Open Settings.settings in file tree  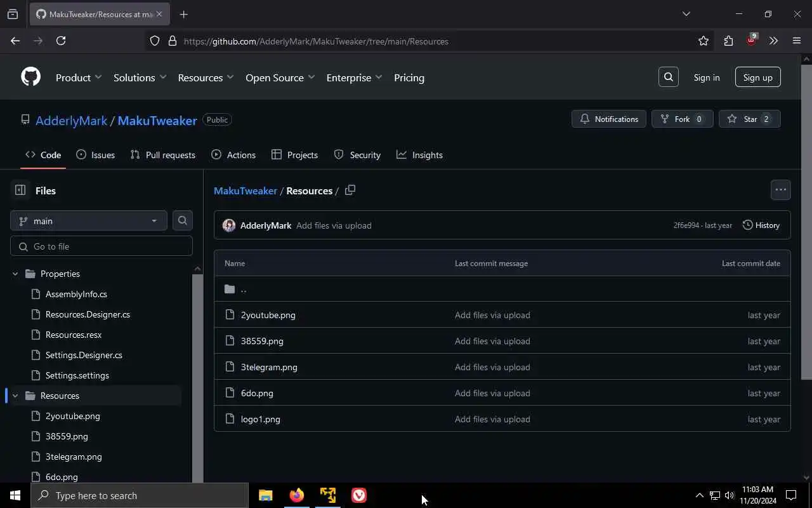tap(77, 375)
